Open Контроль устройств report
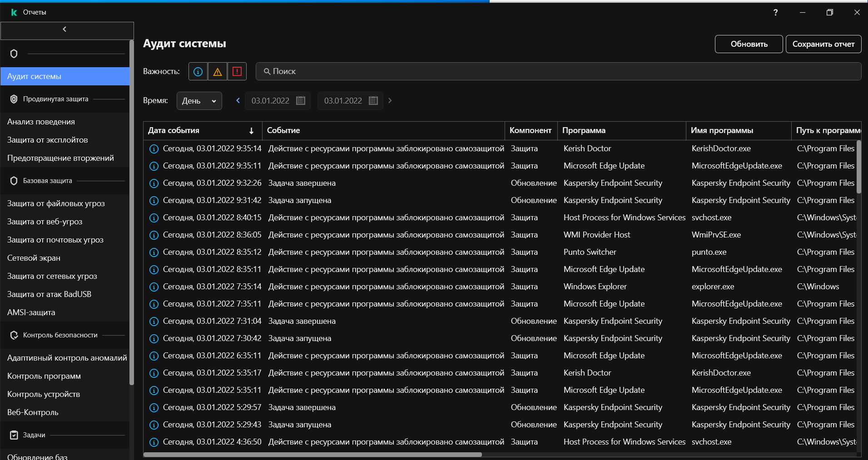Viewport: 868px width, 460px height. pyautogui.click(x=65, y=394)
